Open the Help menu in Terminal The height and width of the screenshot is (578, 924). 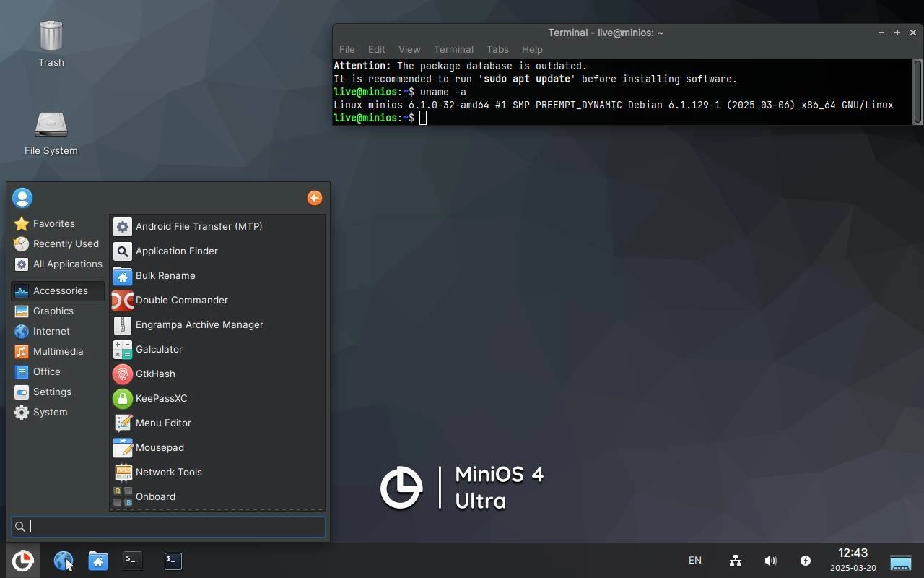(532, 49)
